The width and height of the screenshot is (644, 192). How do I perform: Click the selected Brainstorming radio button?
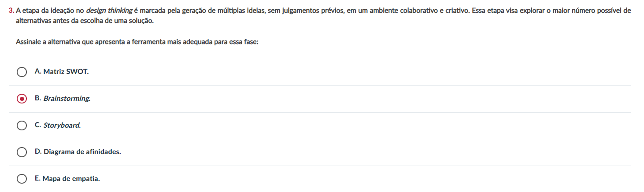tap(22, 99)
